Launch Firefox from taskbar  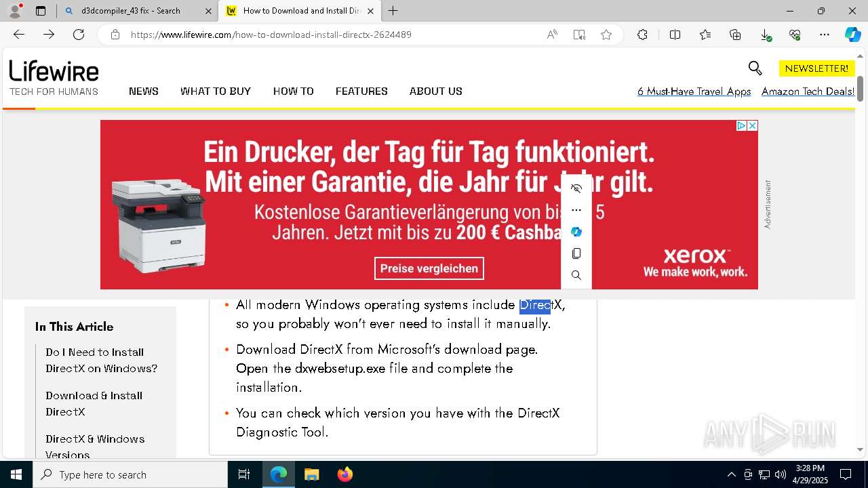pos(344,474)
